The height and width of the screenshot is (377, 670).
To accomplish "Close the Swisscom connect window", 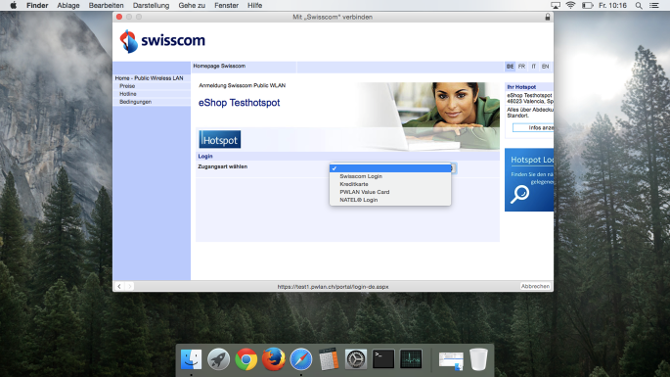I will pyautogui.click(x=119, y=17).
